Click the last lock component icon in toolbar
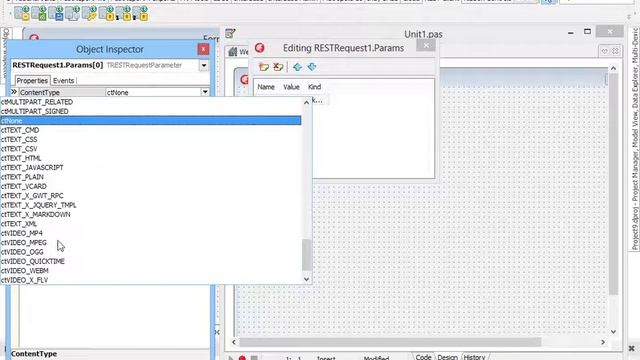This screenshot has height=360, width=640. pos(141,13)
